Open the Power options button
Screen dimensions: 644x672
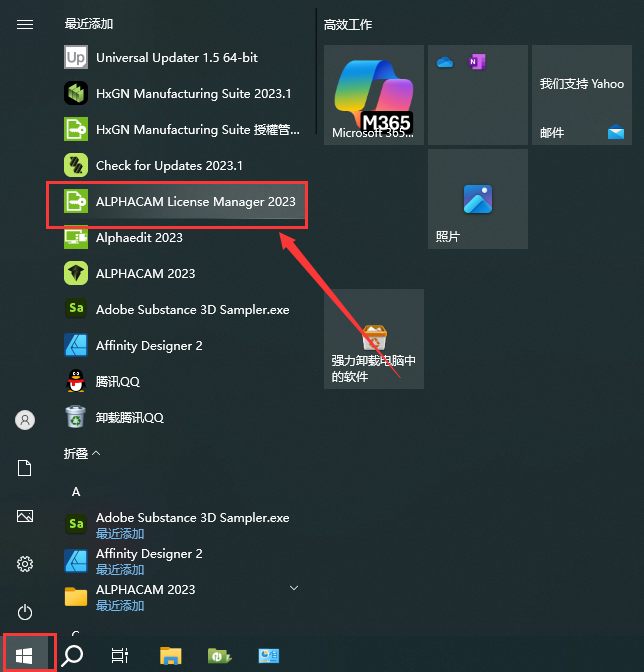point(25,612)
